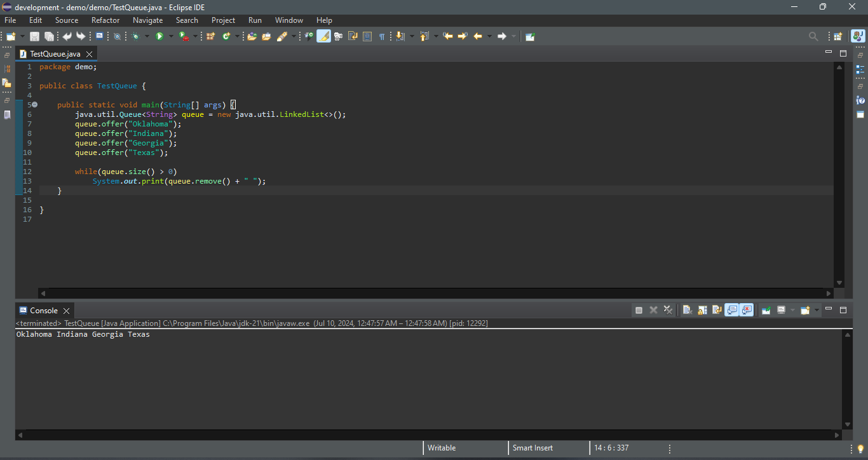Click the Open Type folder icon

(x=252, y=37)
